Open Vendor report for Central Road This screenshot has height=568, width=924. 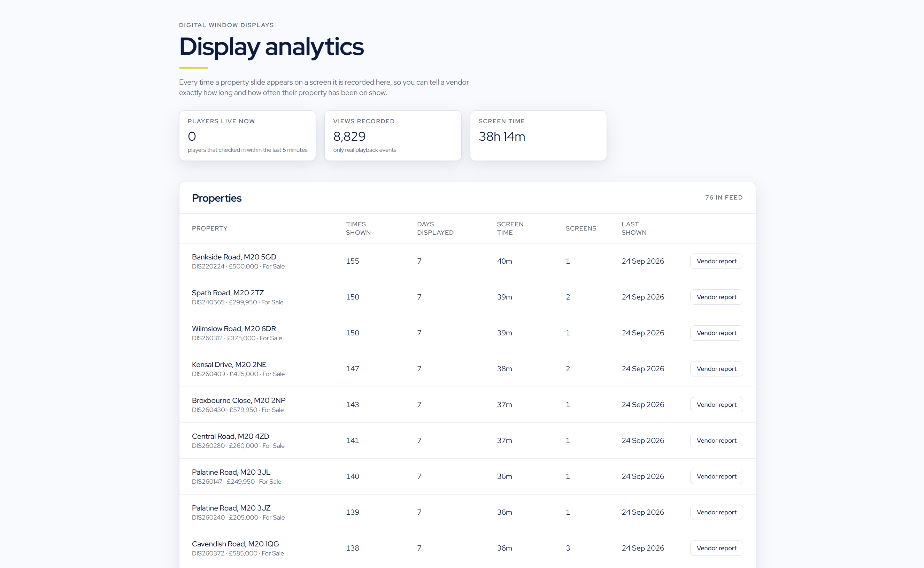(x=716, y=441)
